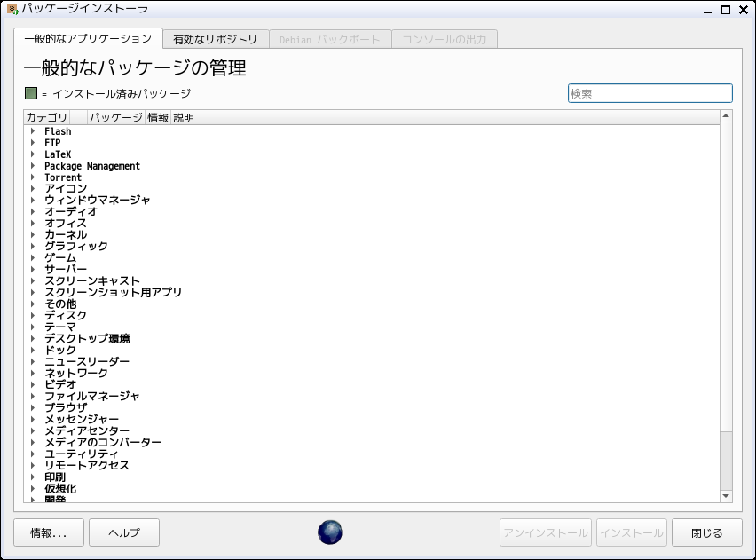756x560 pixels.
Task: Expand the Package Management category
Action: [32, 166]
